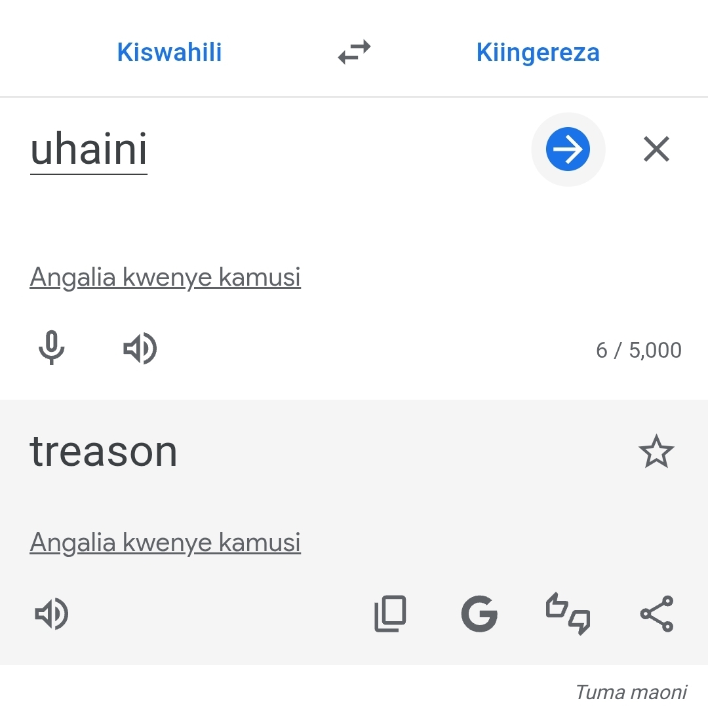Screen dimensions: 708x728
Task: Click the typed word uhaini
Action: (89, 149)
